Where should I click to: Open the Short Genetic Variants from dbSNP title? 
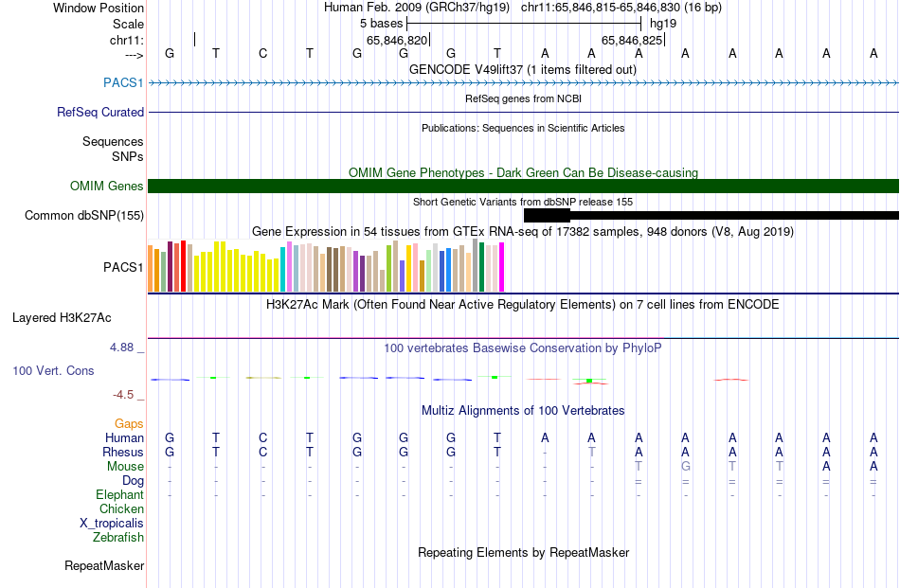pyautogui.click(x=523, y=202)
